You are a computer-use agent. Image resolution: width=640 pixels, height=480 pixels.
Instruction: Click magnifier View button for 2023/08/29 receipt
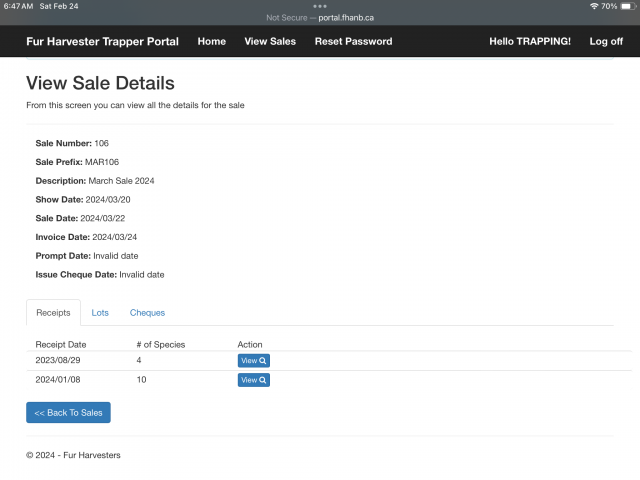253,361
